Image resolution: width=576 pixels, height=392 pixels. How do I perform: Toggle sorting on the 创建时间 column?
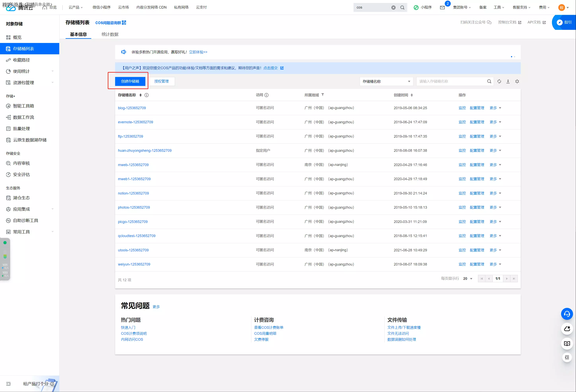[x=412, y=95]
